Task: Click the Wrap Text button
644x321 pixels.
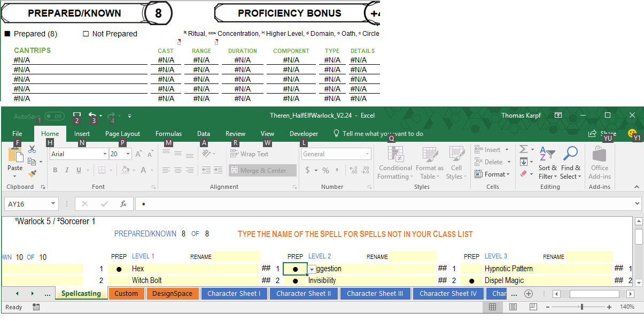Action: pos(250,154)
